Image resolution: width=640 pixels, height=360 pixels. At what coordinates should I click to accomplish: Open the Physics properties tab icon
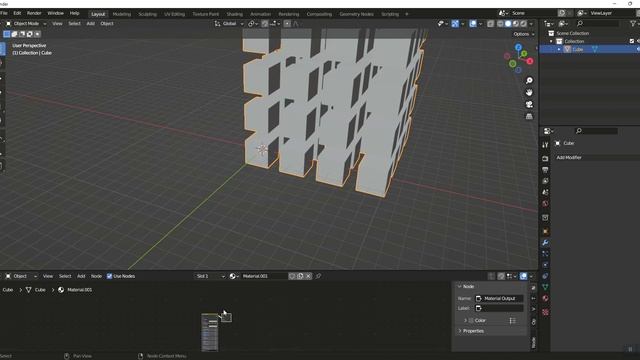click(x=545, y=265)
